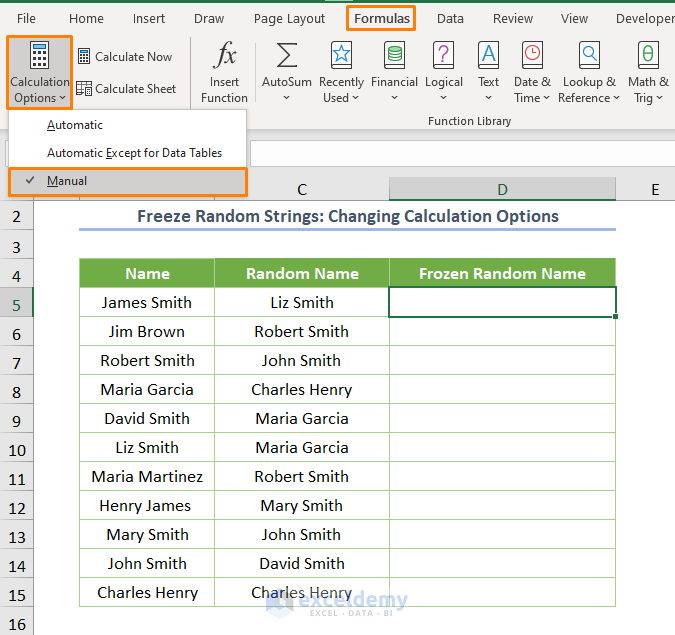Select the Name header cell
Screen dimensions: 675x635
click(147, 273)
